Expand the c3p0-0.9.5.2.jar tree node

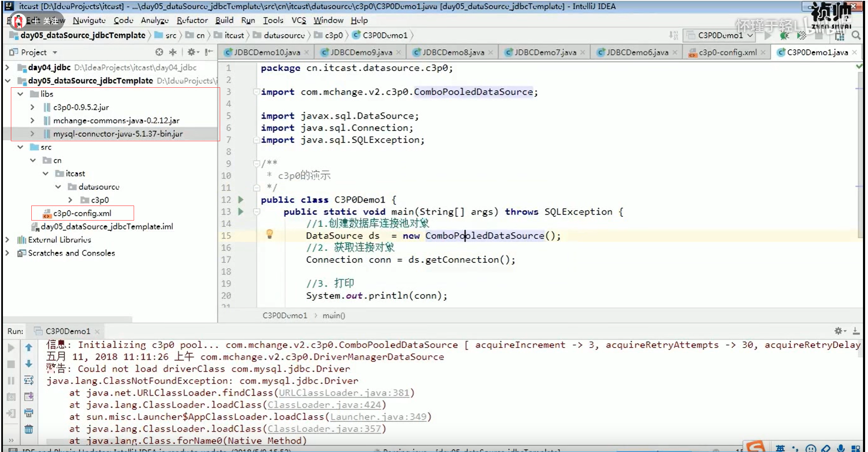tap(32, 107)
